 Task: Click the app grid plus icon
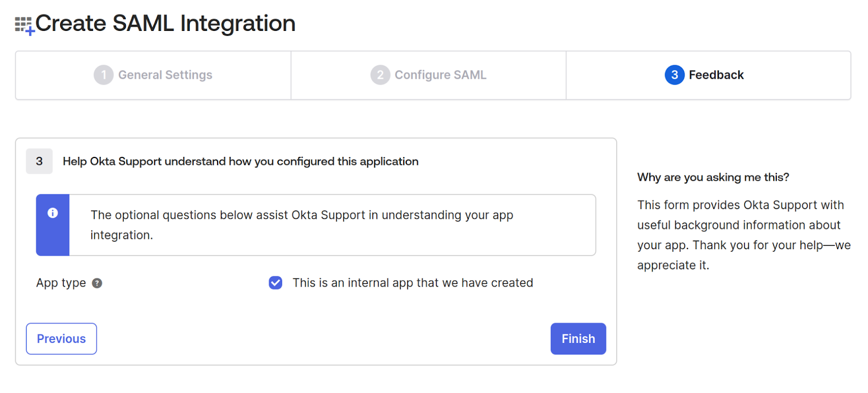pyautogui.click(x=24, y=25)
